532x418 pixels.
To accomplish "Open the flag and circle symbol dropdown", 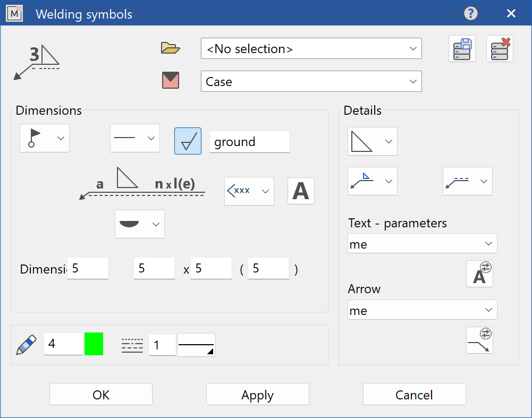I will pos(45,138).
